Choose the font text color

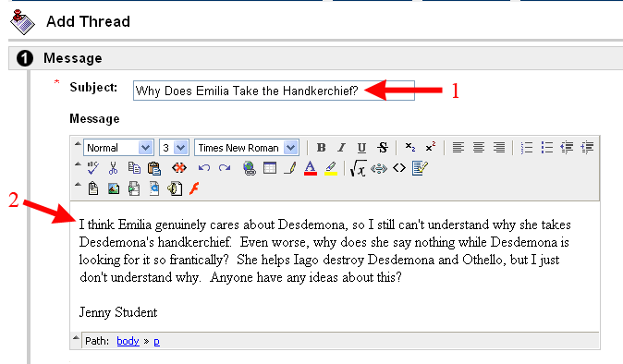pyautogui.click(x=311, y=168)
